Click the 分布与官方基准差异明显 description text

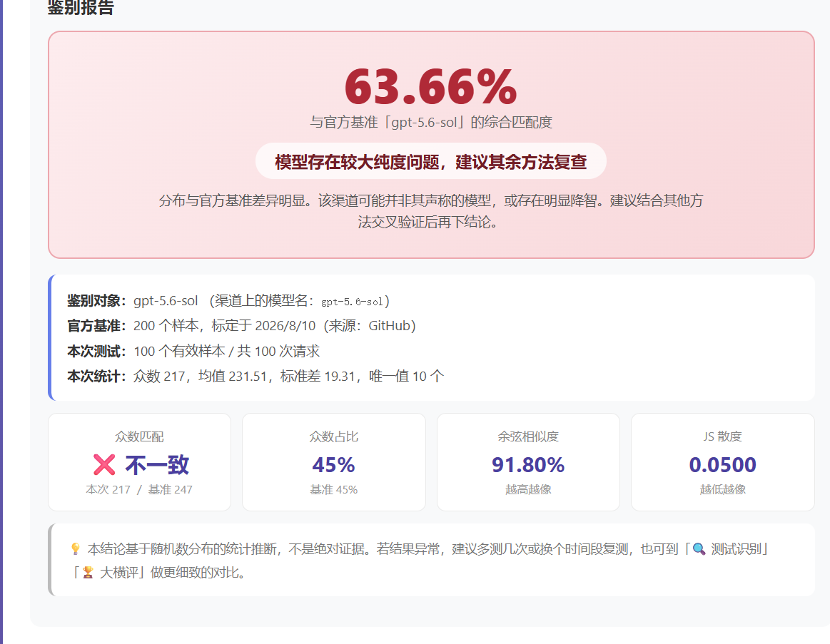(431, 211)
